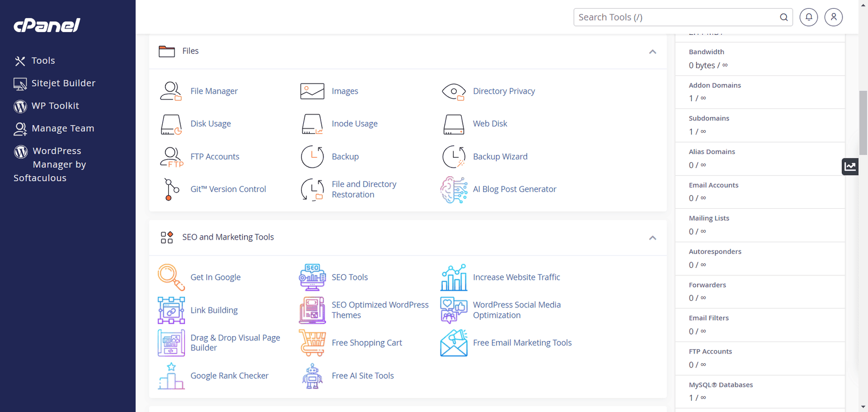Viewport: 868px width, 412px height.
Task: Open the Backup clock icon
Action: [312, 157]
